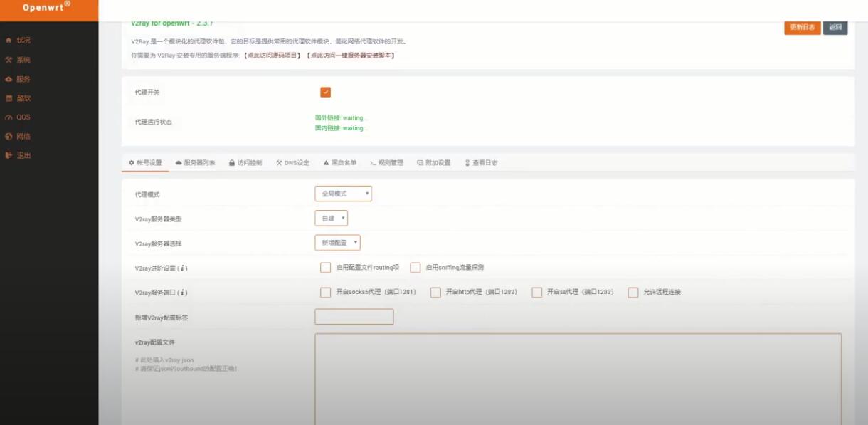The image size is (868, 425).
Task: Open the 状况 home icon in sidebar
Action: coord(9,41)
